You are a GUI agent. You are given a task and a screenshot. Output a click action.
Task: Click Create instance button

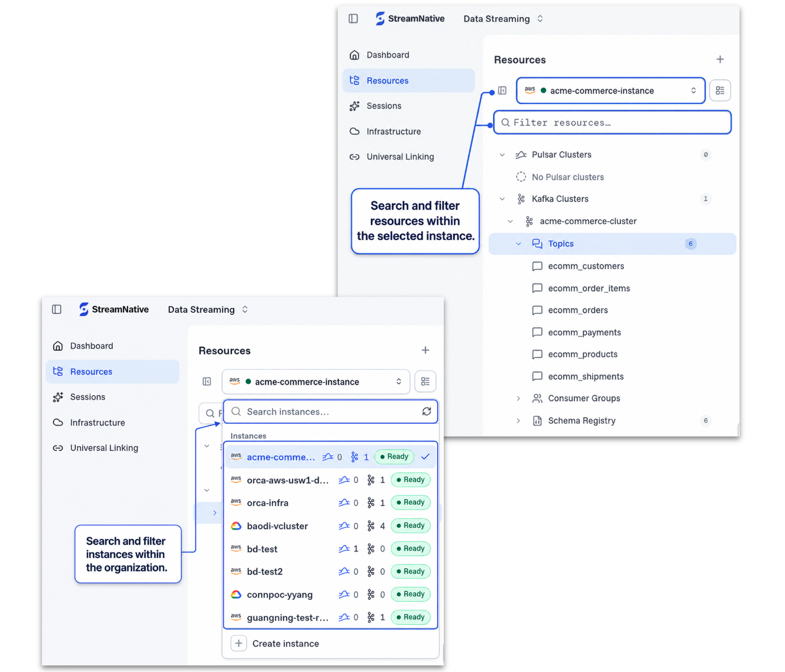point(275,644)
